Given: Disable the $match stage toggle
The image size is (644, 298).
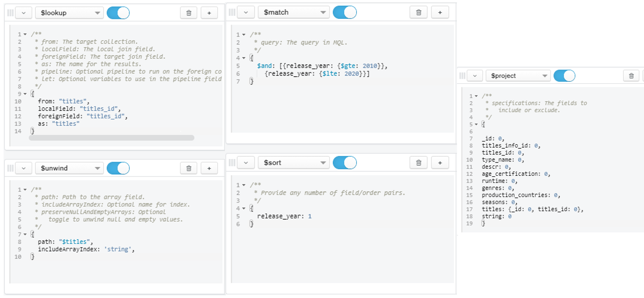Looking at the screenshot, I should coord(344,12).
